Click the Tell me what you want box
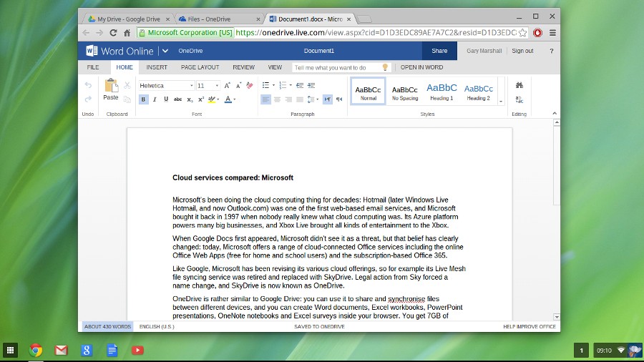 click(x=336, y=67)
